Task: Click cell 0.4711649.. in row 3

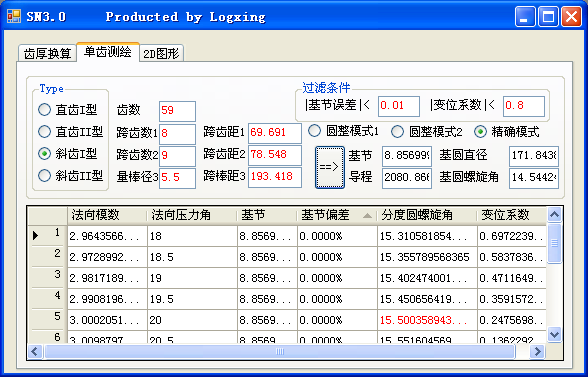Action: click(512, 278)
